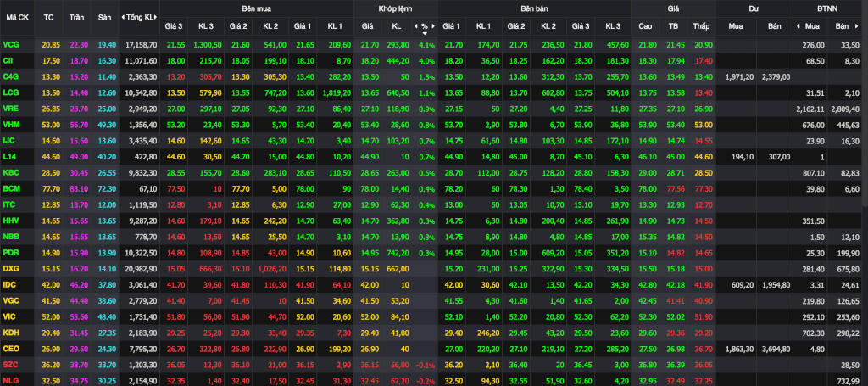Click the Khớp lệnh group header

click(x=395, y=8)
